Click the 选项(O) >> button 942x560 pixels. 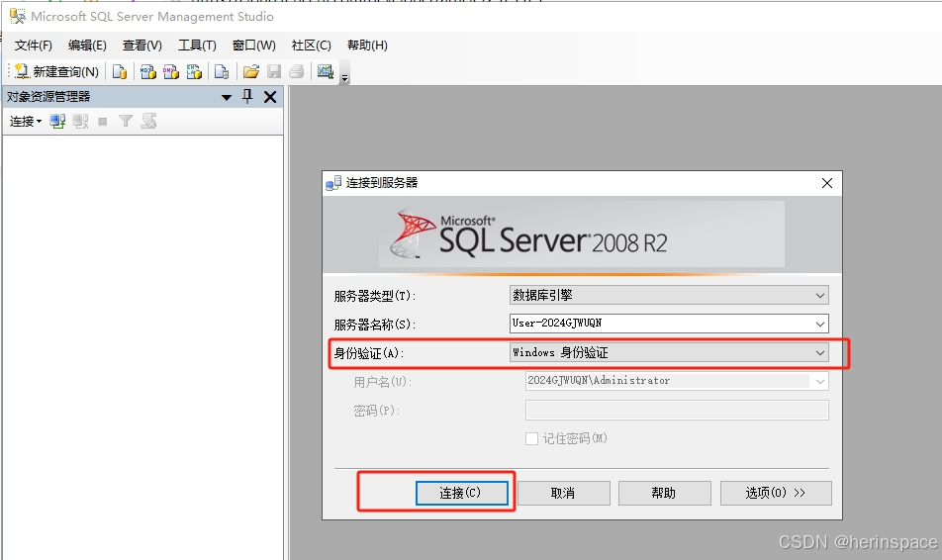(x=776, y=494)
